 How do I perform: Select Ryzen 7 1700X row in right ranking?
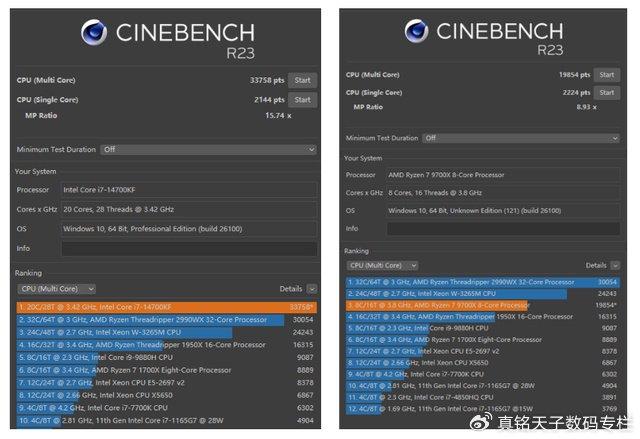[x=483, y=340]
